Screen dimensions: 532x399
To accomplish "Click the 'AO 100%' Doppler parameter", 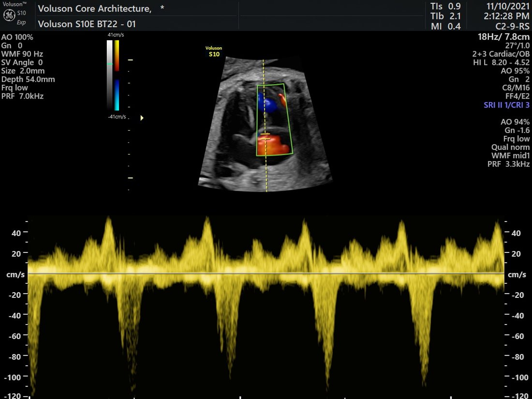I will (x=17, y=37).
